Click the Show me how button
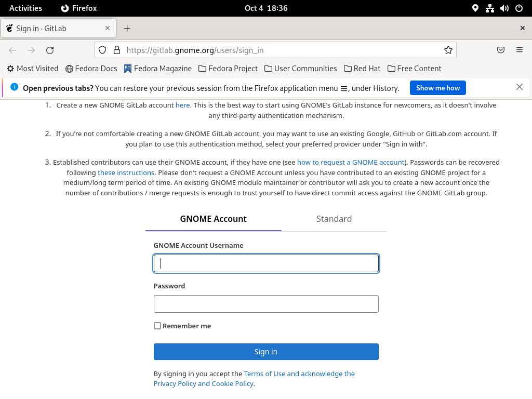The height and width of the screenshot is (399, 532). click(x=437, y=88)
